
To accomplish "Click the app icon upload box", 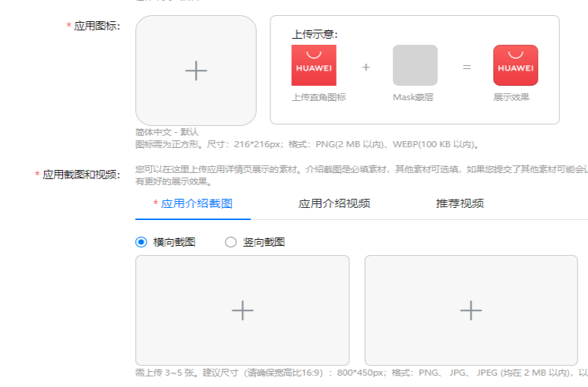I will 196,71.
